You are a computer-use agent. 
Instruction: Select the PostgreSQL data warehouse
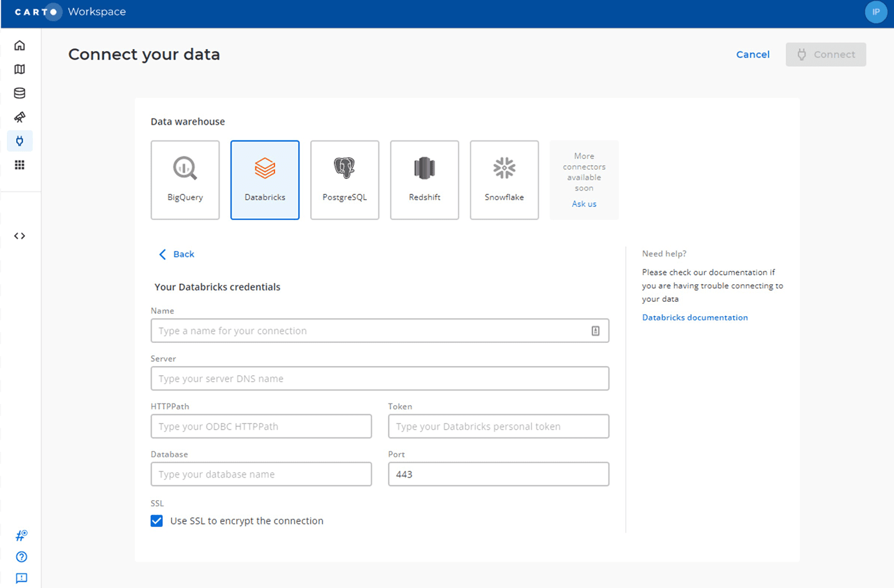[344, 180]
